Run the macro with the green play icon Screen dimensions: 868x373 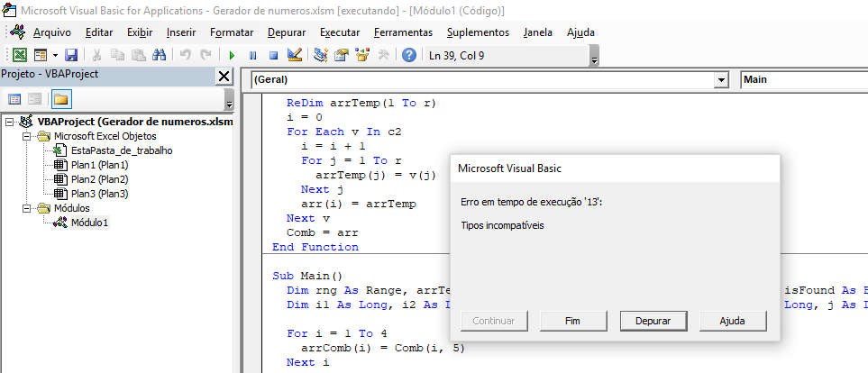[x=232, y=55]
